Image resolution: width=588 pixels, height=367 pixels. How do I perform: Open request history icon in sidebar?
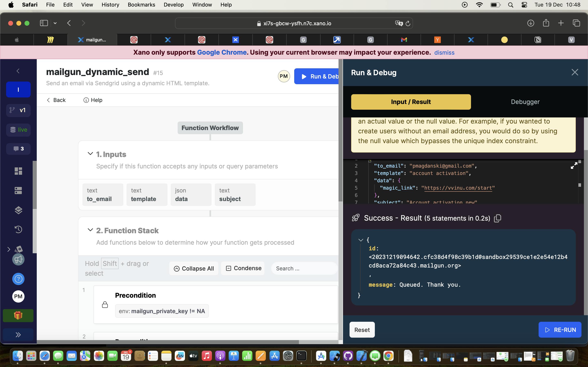point(18,229)
